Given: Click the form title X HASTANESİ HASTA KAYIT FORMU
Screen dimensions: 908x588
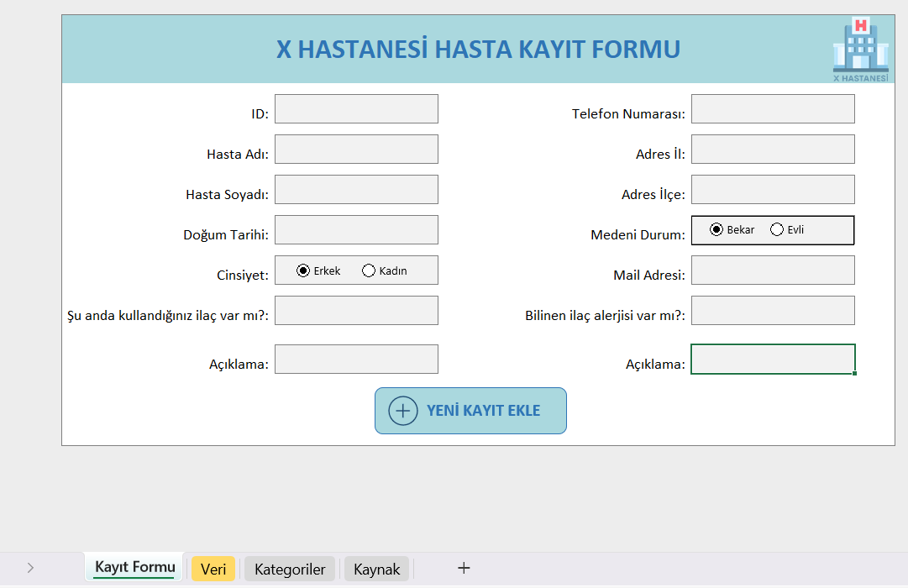Looking at the screenshot, I should pyautogui.click(x=478, y=50).
